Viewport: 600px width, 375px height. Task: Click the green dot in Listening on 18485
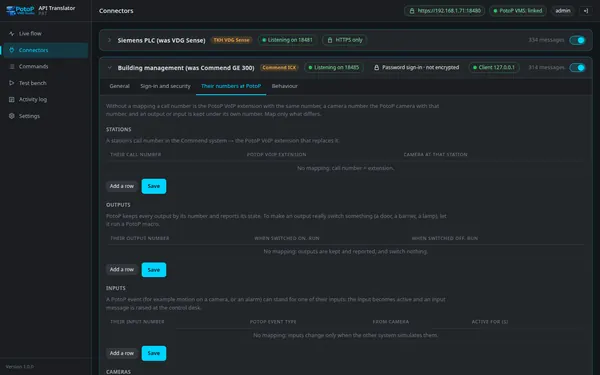tap(310, 68)
